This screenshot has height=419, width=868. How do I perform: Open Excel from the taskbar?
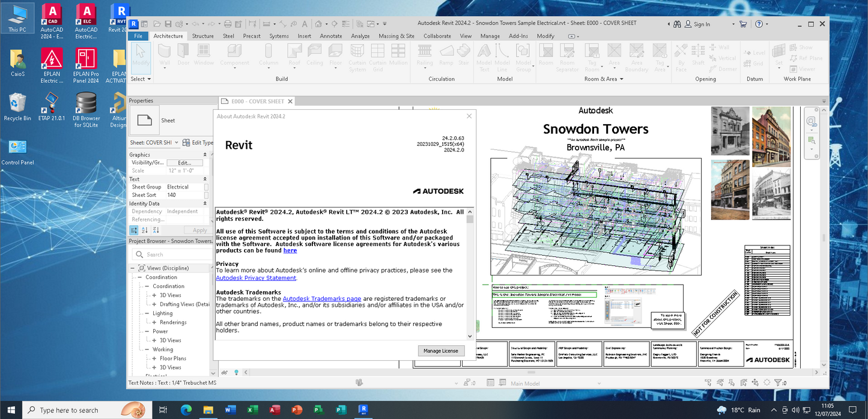coord(252,409)
